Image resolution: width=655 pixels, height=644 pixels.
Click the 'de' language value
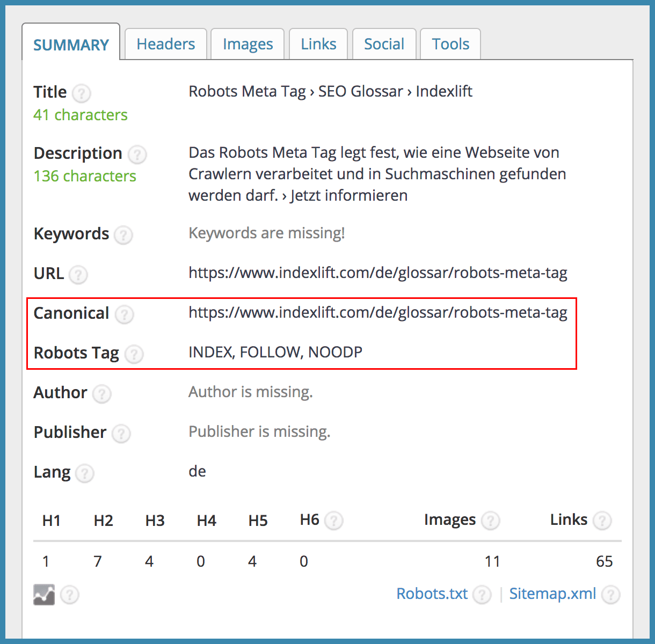[x=198, y=471]
